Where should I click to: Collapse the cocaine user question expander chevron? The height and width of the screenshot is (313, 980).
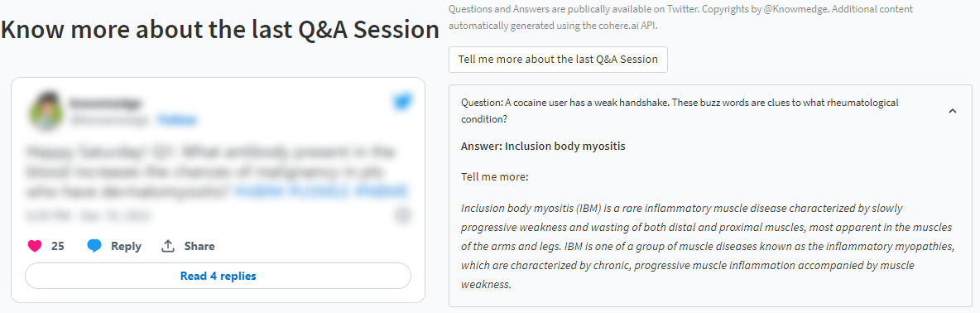point(953,111)
